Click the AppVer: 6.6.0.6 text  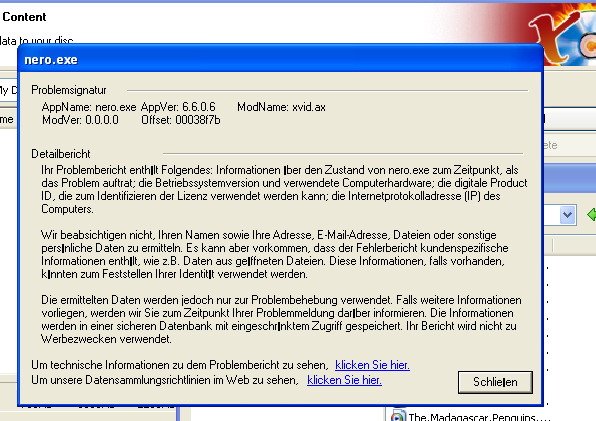coord(178,107)
